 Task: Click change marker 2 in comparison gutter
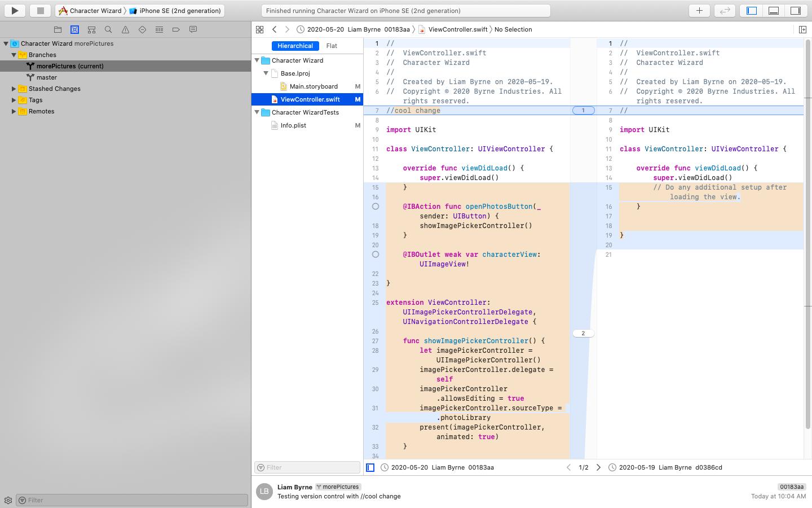pyautogui.click(x=583, y=334)
